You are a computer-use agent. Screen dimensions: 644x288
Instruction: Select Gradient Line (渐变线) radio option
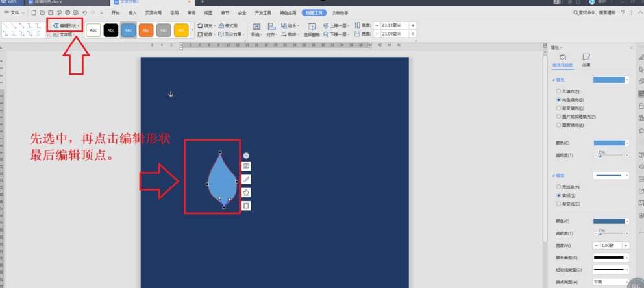coord(569,204)
